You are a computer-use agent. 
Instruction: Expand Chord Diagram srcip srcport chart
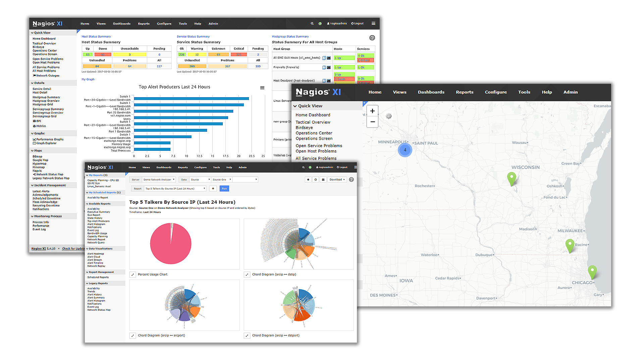pos(132,336)
